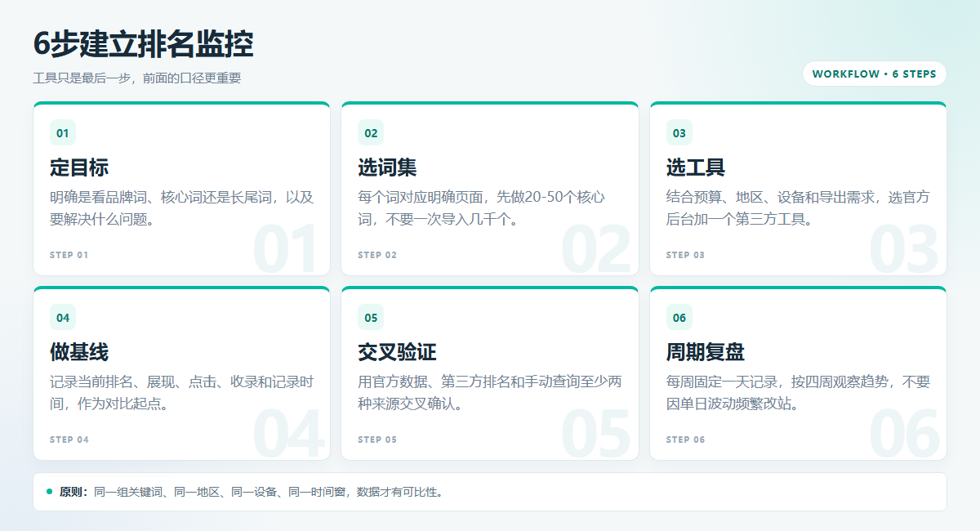Click the STEP 06 label
The height and width of the screenshot is (531, 980).
tap(685, 440)
